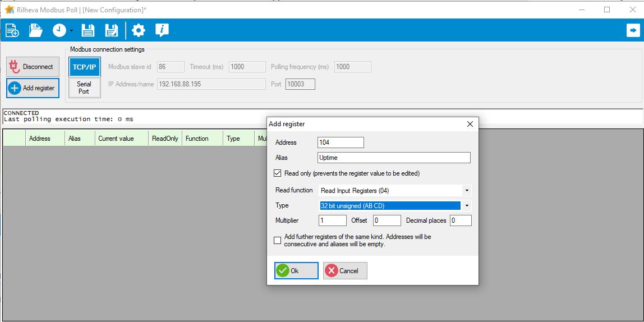Image resolution: width=644 pixels, height=322 pixels.
Task: Confirm the register with the Ok button
Action: pos(296,270)
